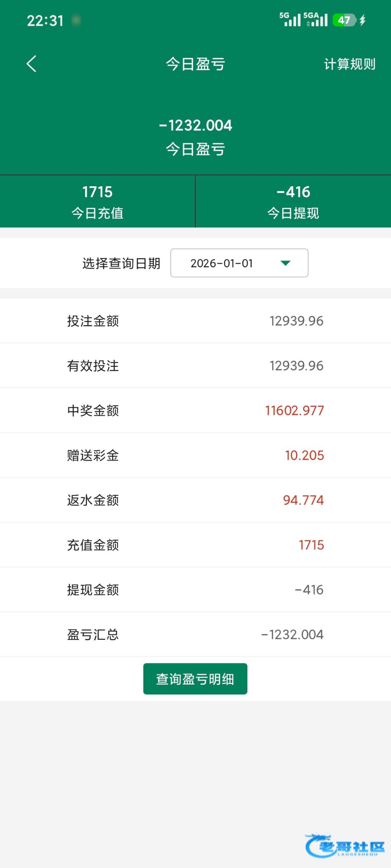Tap the 今日充值 1715 panel
Image resolution: width=391 pixels, height=868 pixels.
(97, 201)
